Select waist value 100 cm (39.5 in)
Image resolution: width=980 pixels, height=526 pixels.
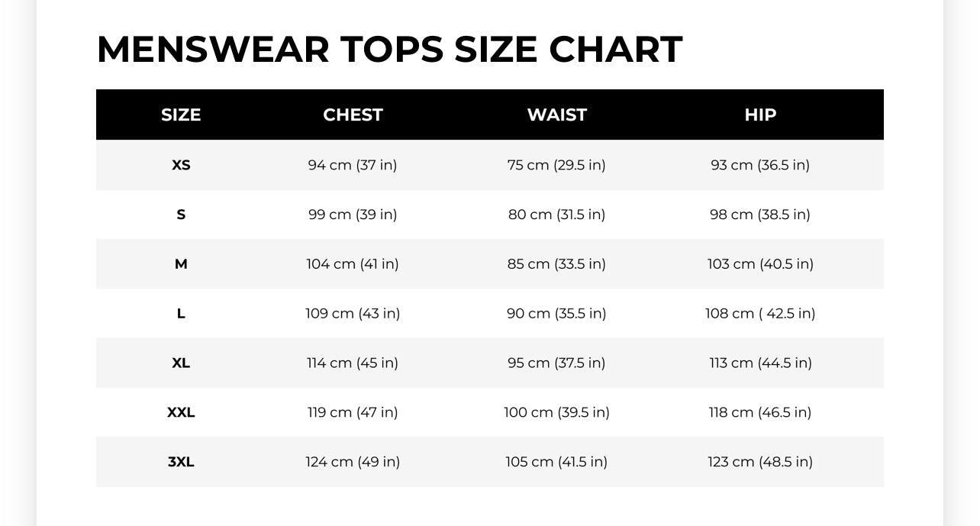(556, 412)
